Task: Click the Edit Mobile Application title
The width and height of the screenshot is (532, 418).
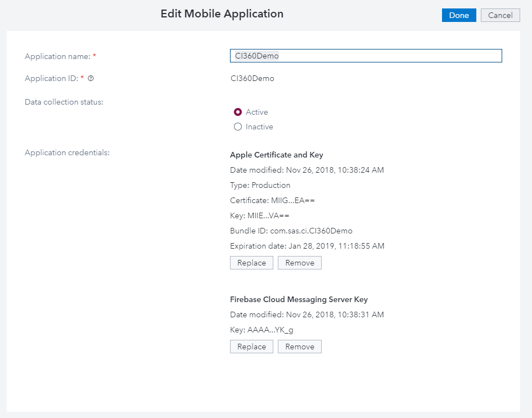Action: click(x=222, y=14)
